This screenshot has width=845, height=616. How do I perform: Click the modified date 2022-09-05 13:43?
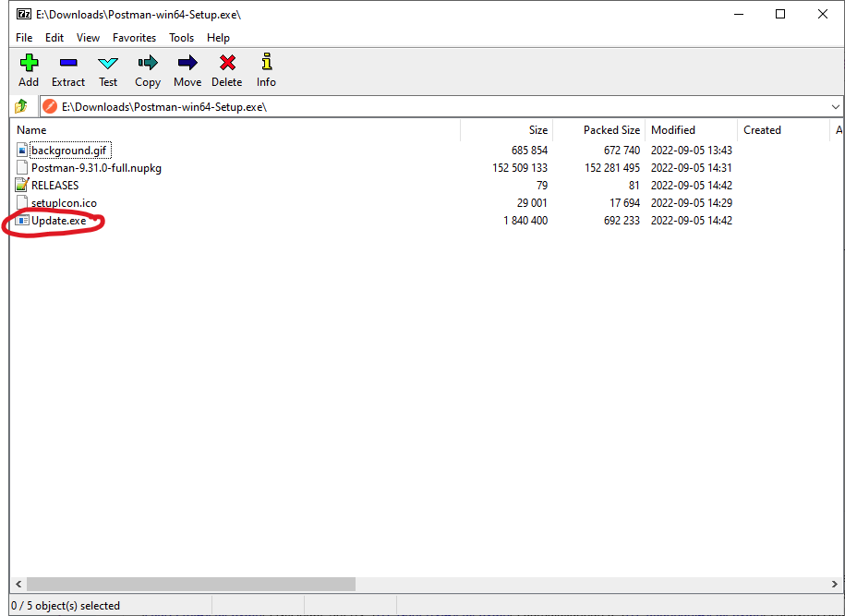click(x=692, y=151)
